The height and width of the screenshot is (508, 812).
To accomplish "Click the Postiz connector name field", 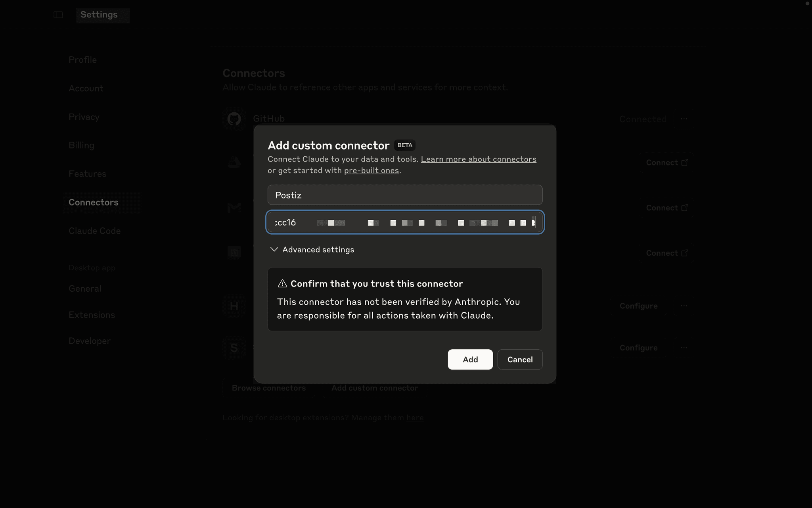I will tap(405, 195).
